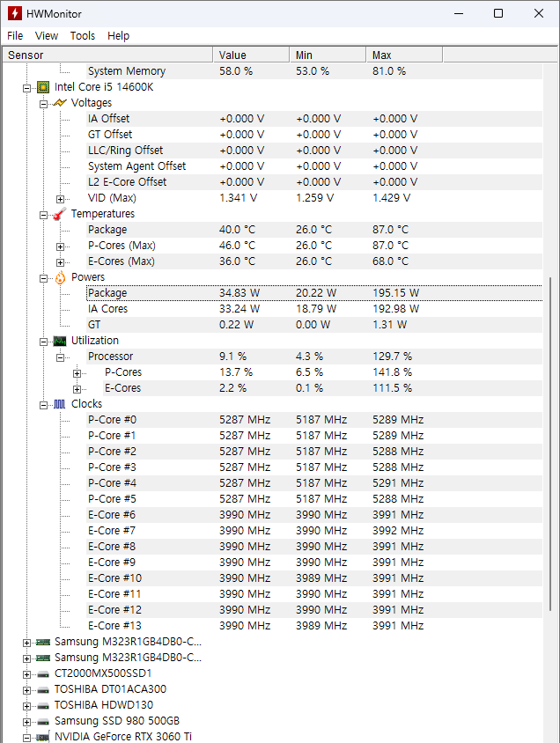Click the Clocks waveform icon
This screenshot has height=743, width=560.
pos(60,404)
